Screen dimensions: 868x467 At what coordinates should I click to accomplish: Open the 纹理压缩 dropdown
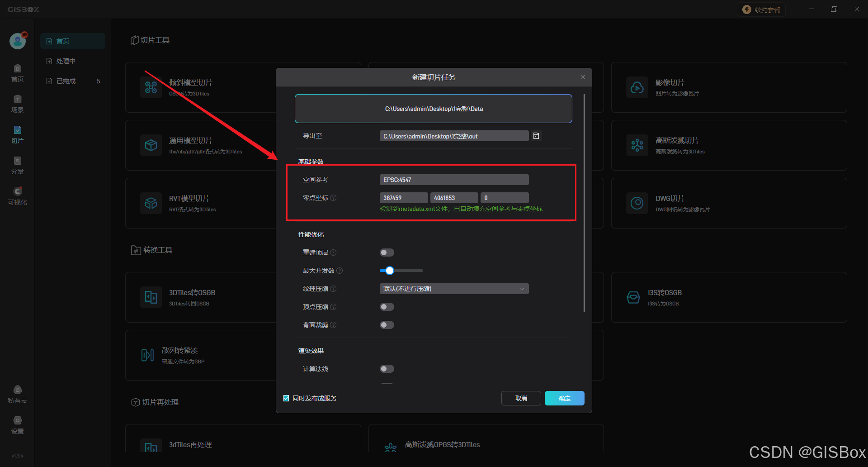(x=454, y=289)
